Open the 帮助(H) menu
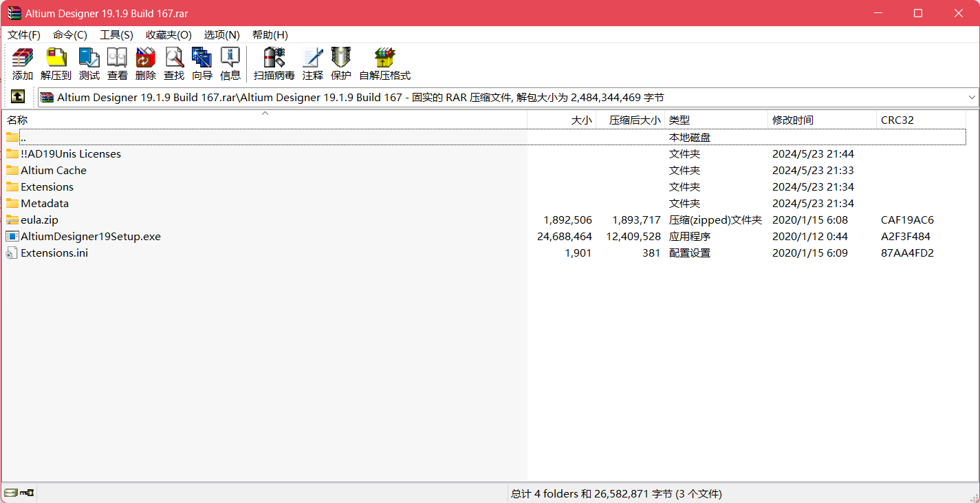Viewport: 980px width, 503px height. [270, 34]
